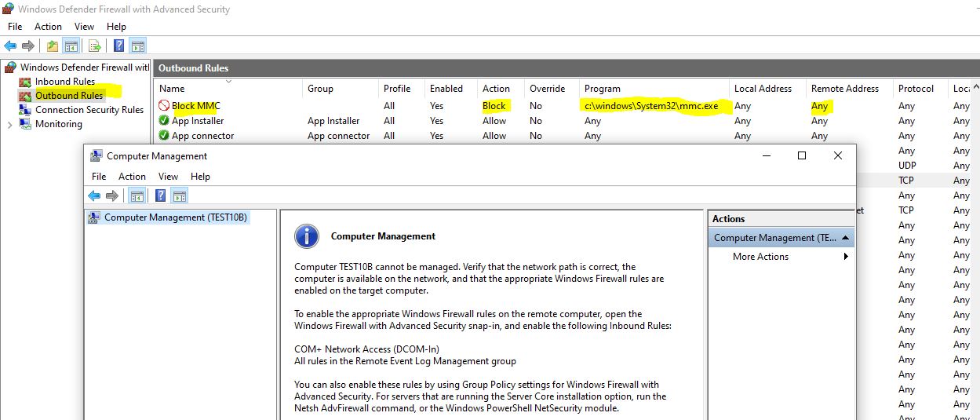Open File menu in Computer Management
Screen dimensions: 980x420
pos(99,177)
